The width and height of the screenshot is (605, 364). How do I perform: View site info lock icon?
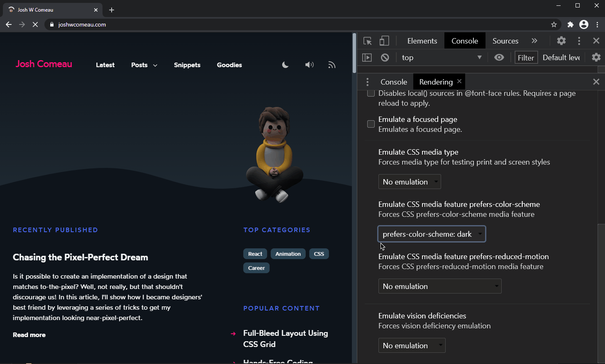pos(52,24)
